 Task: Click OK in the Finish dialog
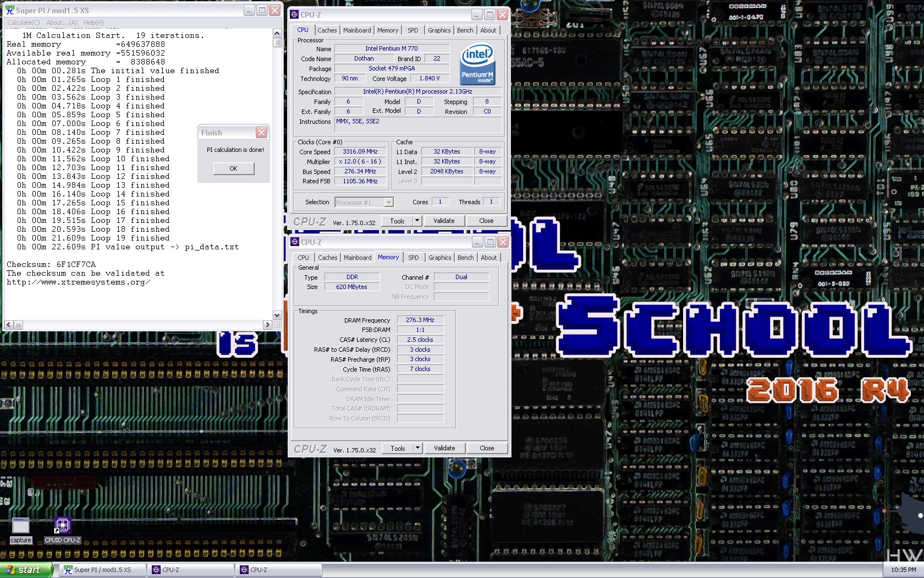click(234, 168)
